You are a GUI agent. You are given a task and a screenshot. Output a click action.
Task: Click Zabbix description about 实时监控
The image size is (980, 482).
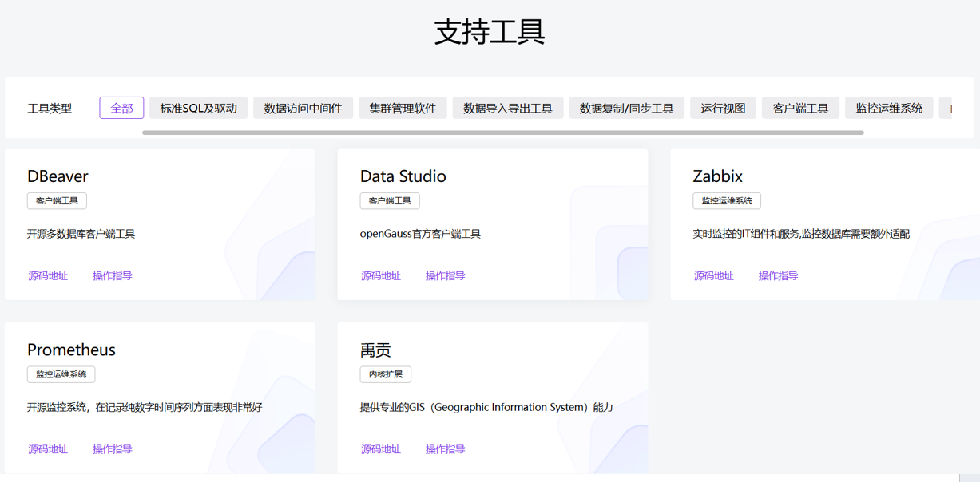click(802, 234)
